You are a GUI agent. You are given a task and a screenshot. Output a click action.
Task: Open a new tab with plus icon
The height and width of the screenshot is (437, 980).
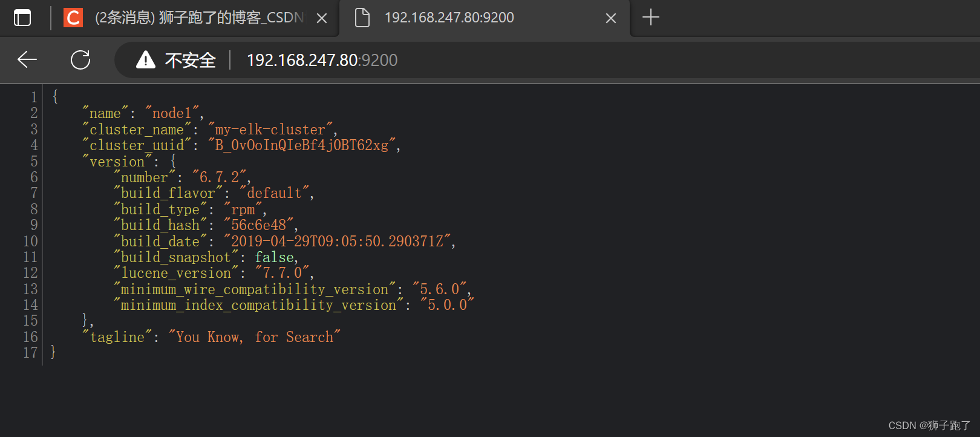point(651,18)
